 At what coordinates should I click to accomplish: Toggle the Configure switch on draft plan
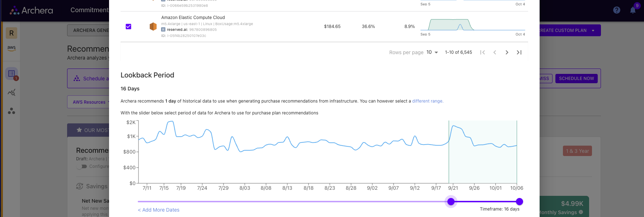(82, 166)
